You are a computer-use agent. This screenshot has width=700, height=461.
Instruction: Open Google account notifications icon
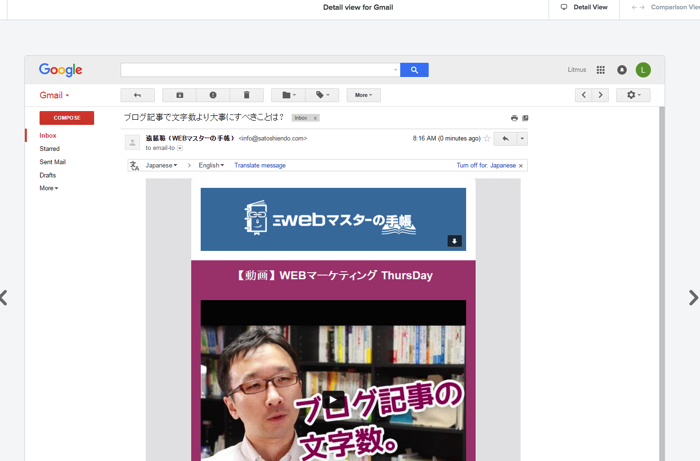[622, 70]
